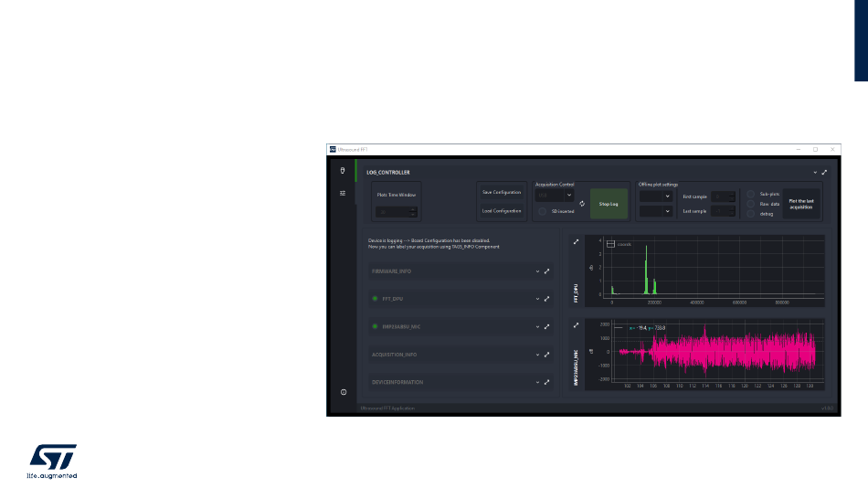Pop out the FIRMWARE_INFO panel

(x=546, y=271)
